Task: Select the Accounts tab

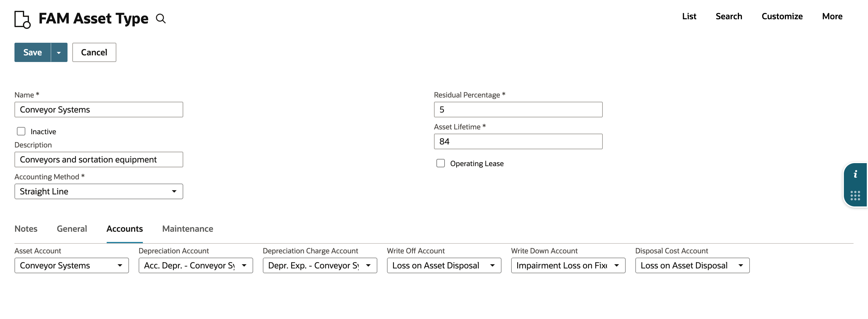Action: tap(125, 229)
